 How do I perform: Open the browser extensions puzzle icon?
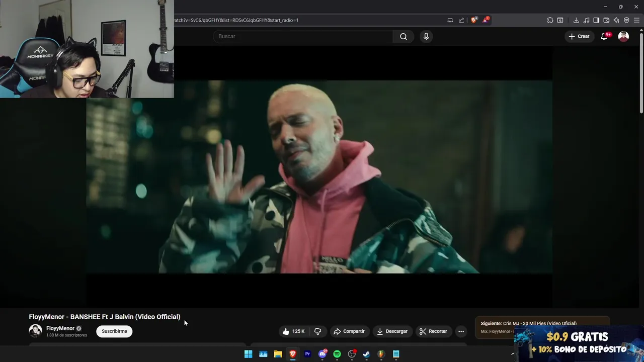550,20
